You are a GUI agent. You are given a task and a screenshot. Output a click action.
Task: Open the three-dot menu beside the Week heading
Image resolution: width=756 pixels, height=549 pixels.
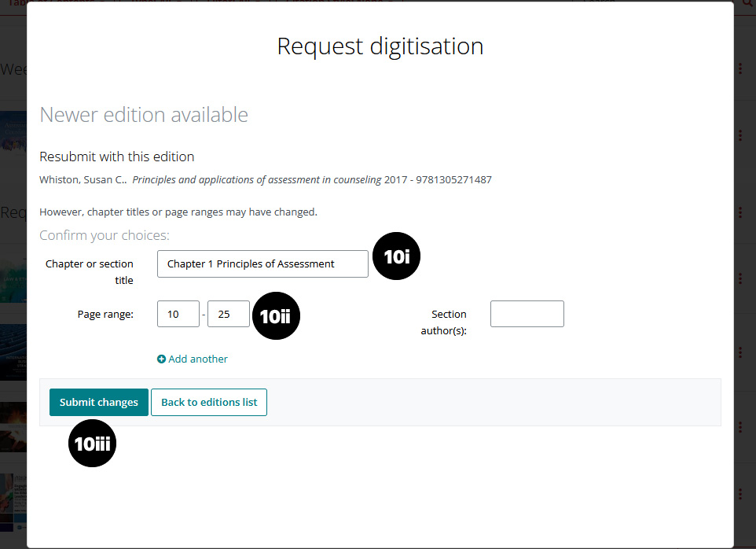(x=740, y=69)
